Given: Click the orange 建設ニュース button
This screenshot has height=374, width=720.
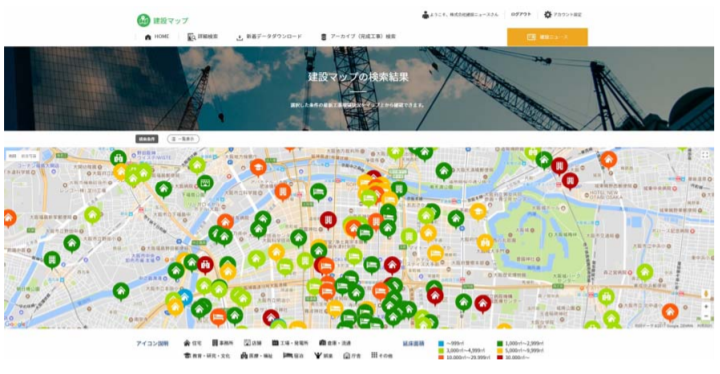Looking at the screenshot, I should [547, 37].
